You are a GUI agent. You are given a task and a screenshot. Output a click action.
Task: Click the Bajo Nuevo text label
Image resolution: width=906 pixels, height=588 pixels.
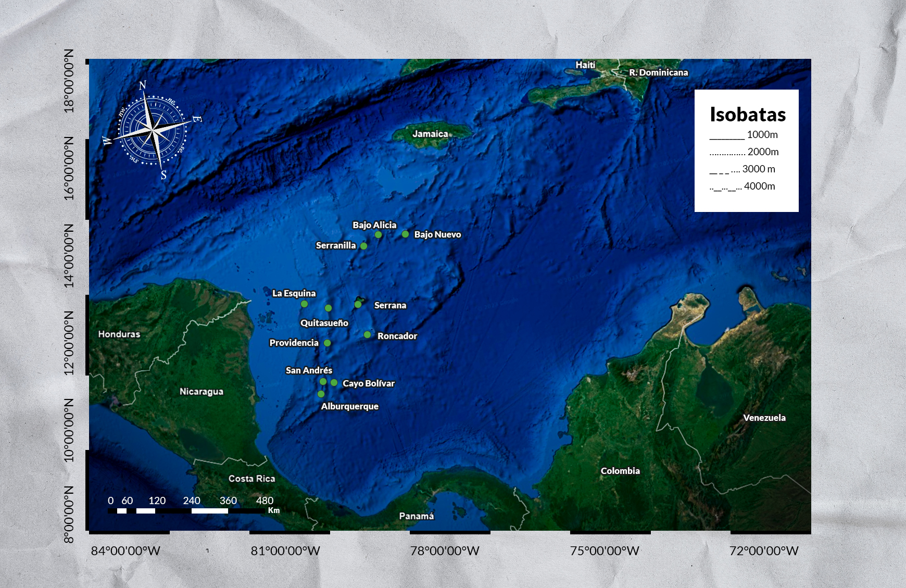click(x=438, y=234)
